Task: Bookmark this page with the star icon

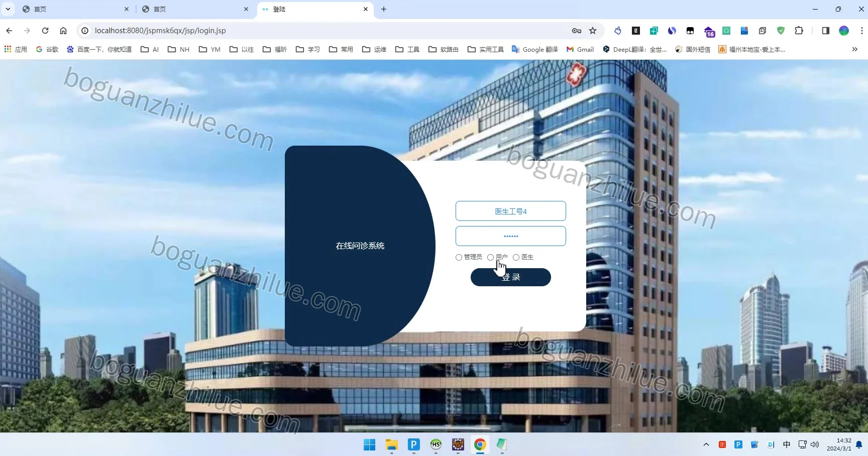Action: tap(593, 31)
